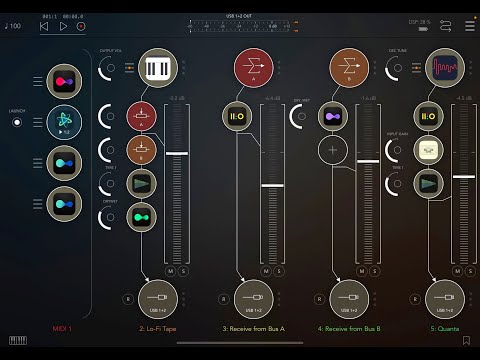Image resolution: width=480 pixels, height=360 pixels.
Task: Open the keyboard source node on Lo-Fi Tape channel
Action: pos(158,68)
